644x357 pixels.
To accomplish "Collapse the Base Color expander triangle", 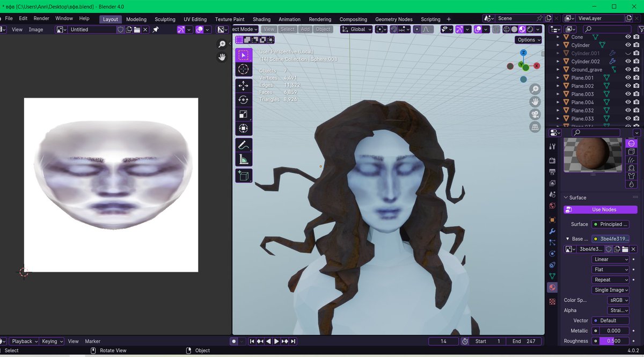I will pos(568,239).
